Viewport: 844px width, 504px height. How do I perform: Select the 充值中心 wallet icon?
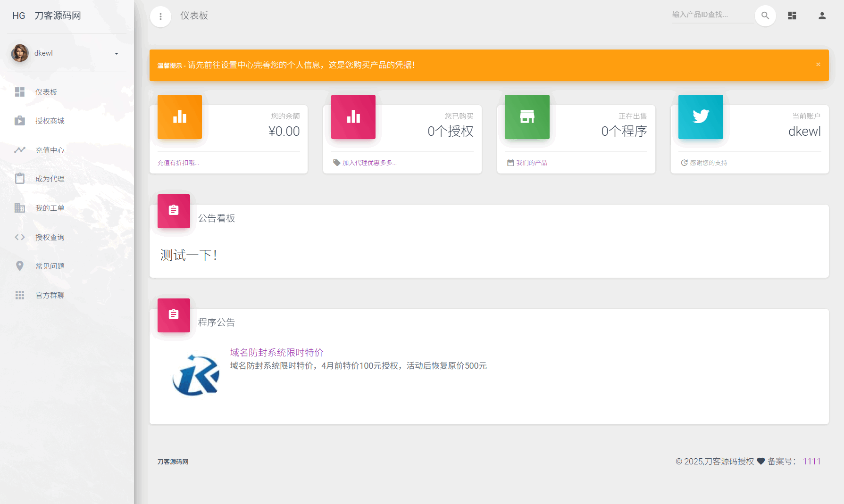(x=20, y=149)
